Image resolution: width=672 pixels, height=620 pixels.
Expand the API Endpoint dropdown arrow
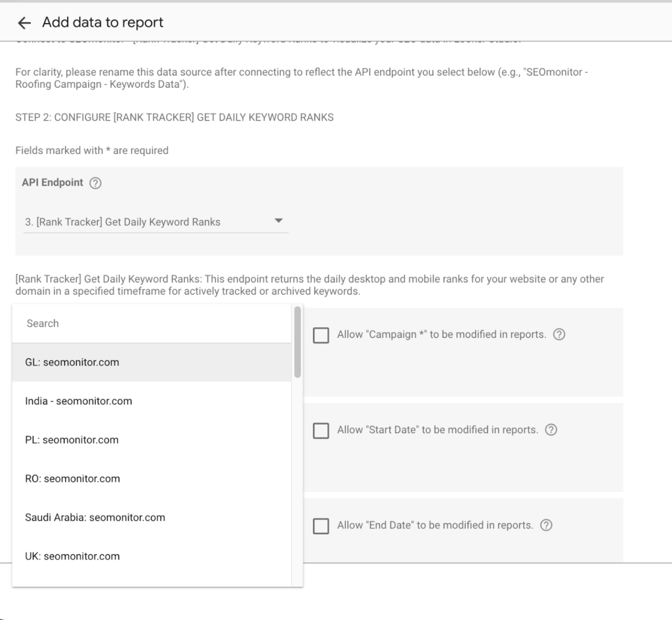278,221
